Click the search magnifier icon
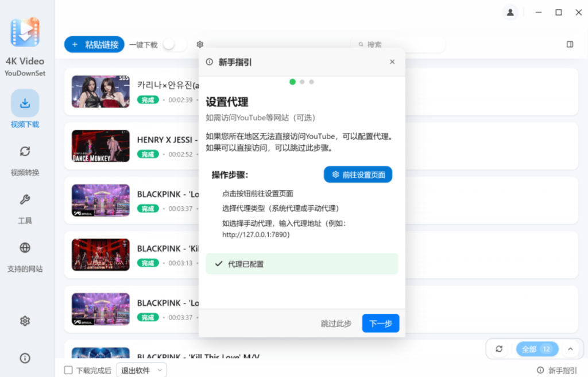Screen dimensions: 588x377 (x=361, y=44)
